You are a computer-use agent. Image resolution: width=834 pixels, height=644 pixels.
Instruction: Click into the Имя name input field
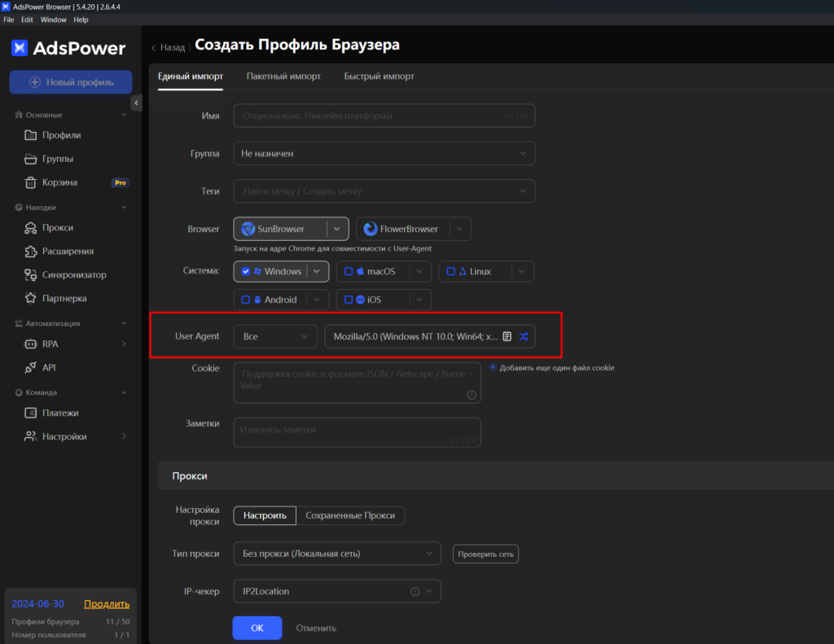pyautogui.click(x=367, y=116)
